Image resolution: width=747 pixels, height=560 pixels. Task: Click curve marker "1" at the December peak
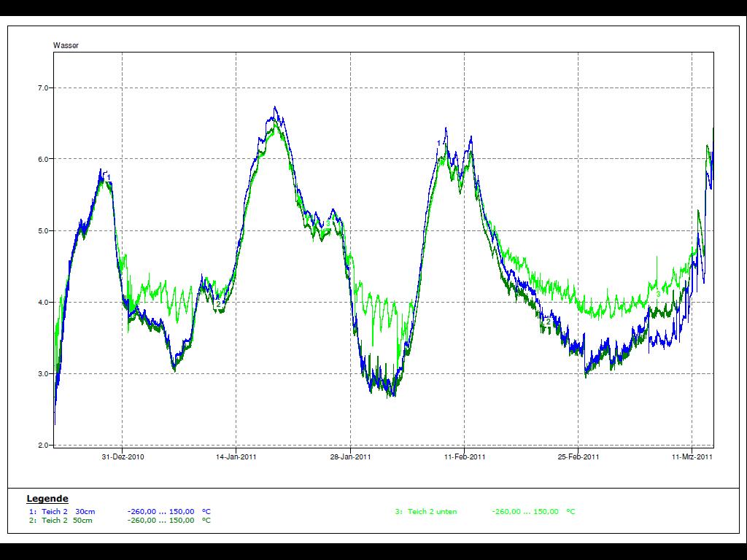pyautogui.click(x=109, y=177)
